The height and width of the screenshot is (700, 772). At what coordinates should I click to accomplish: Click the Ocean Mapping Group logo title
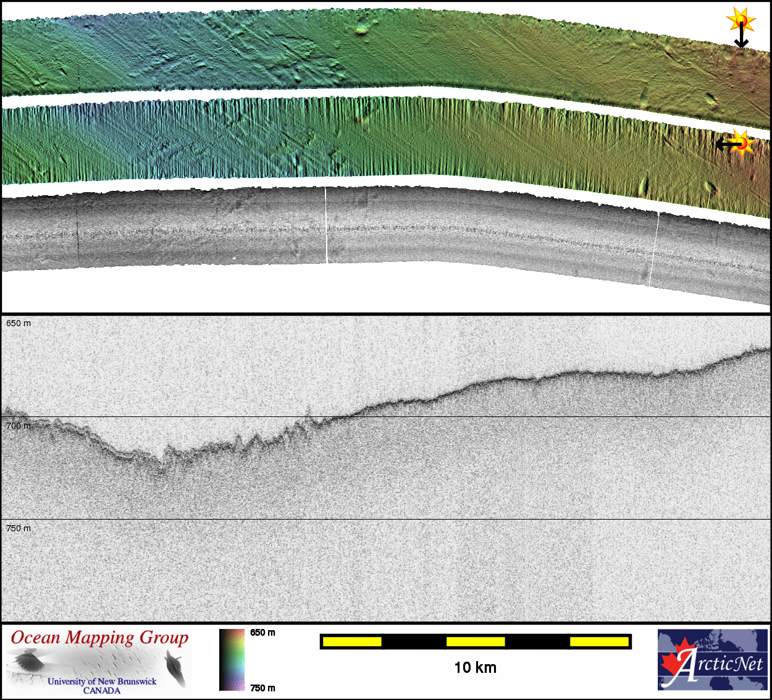click(x=99, y=638)
